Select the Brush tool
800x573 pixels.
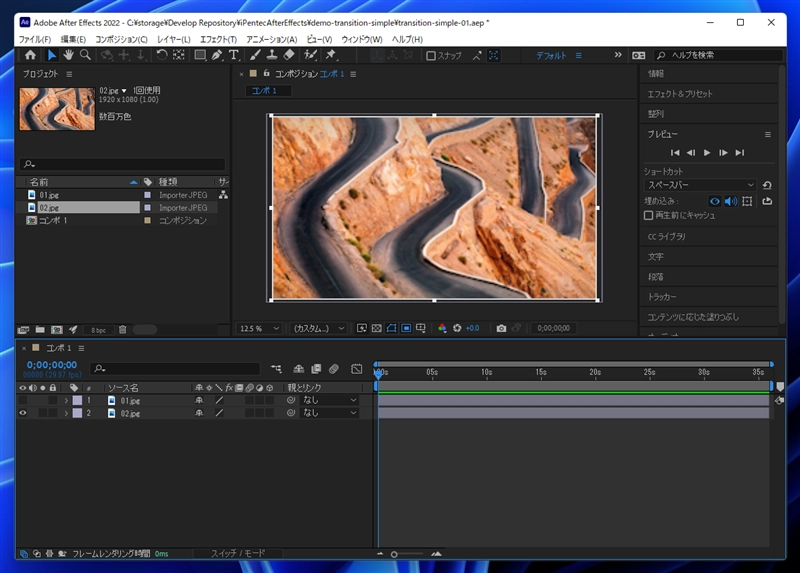255,55
